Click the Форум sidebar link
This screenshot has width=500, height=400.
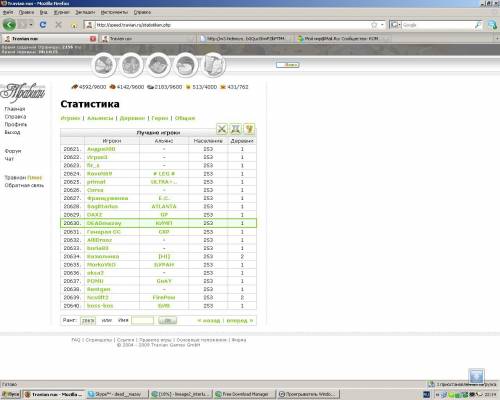click(x=13, y=151)
